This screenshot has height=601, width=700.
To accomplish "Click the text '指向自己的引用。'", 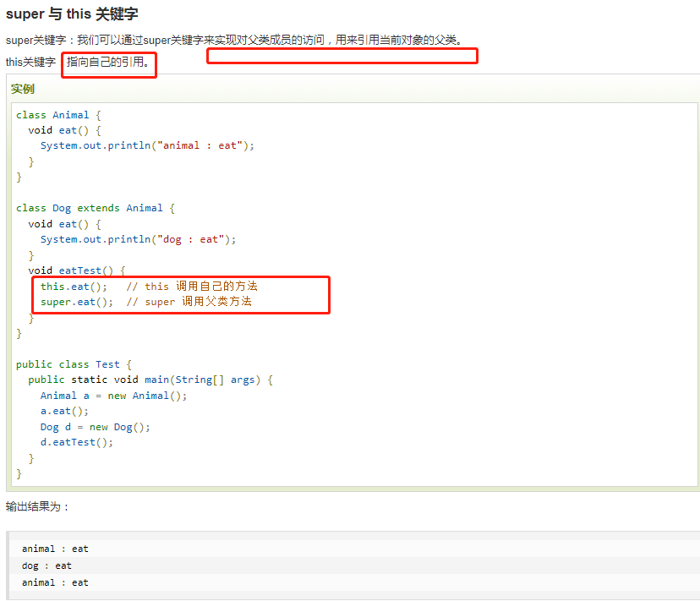I will click(108, 62).
